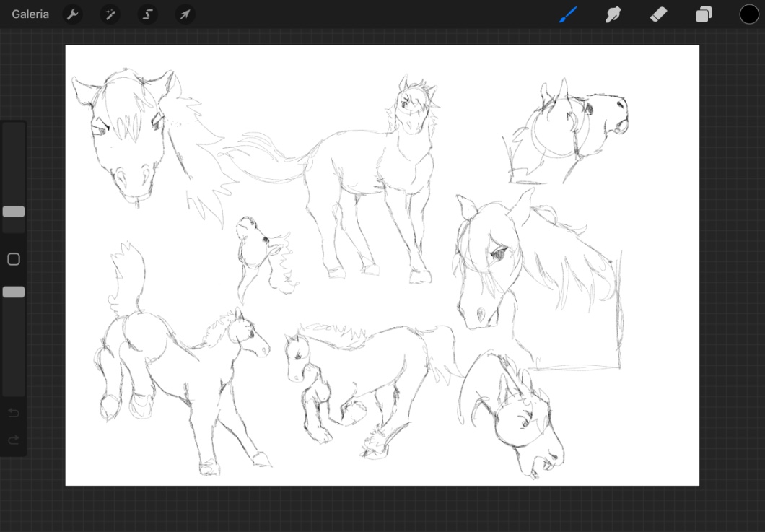765x532 pixels.
Task: Select the Smudge finger tool
Action: [613, 14]
